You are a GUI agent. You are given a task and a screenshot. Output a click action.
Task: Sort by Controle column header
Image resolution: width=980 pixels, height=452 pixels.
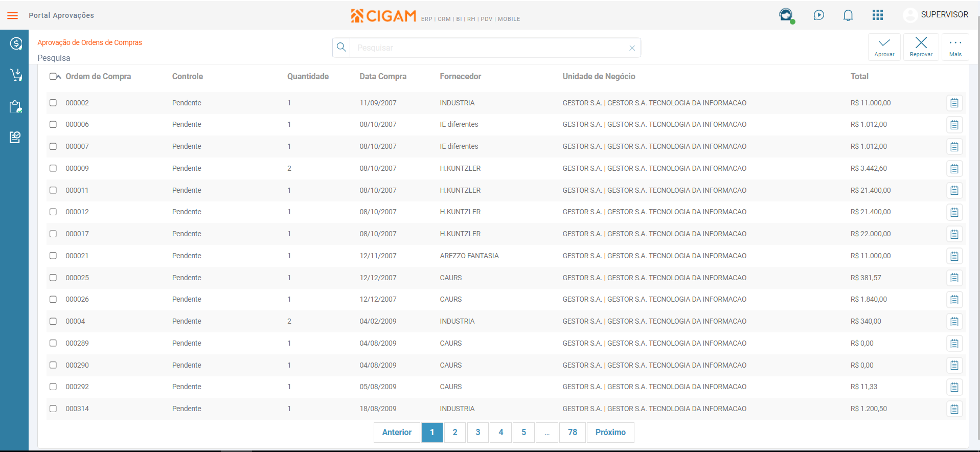pos(188,77)
